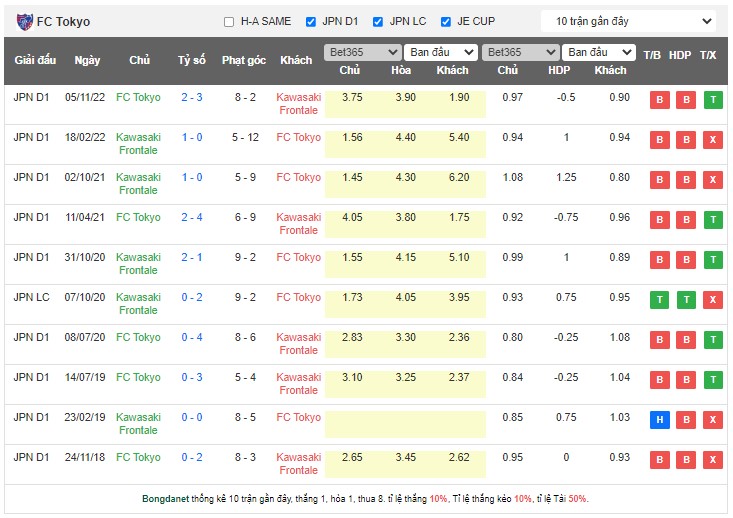Open the '10 trận gần đây' dropdown
The width and height of the screenshot is (733, 518).
[x=628, y=21]
